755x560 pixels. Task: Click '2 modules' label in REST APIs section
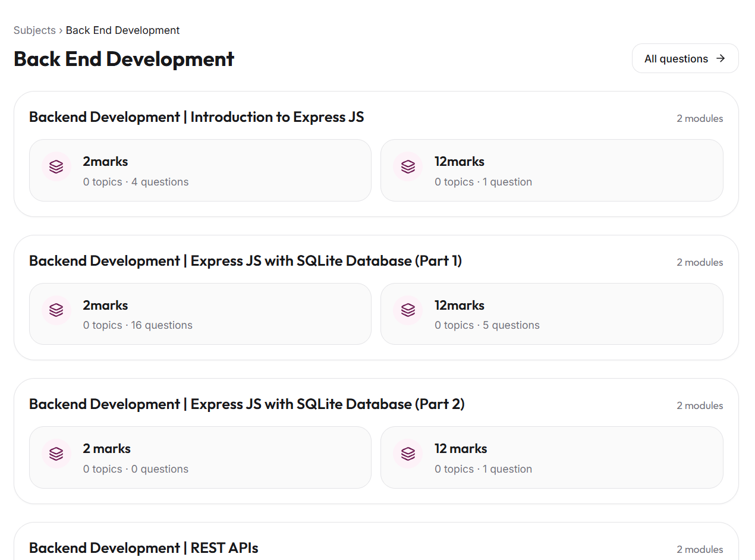(700, 549)
